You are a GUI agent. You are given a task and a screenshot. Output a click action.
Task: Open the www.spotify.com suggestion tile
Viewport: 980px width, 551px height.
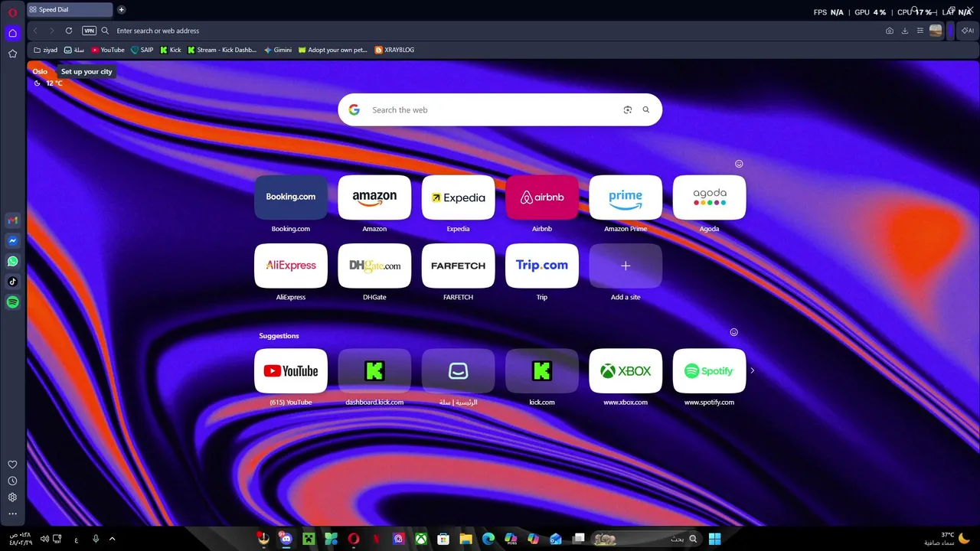709,371
